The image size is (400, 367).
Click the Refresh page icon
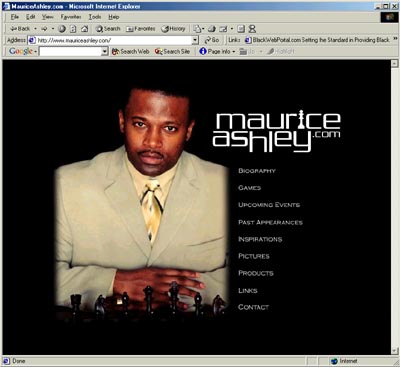pos(73,29)
